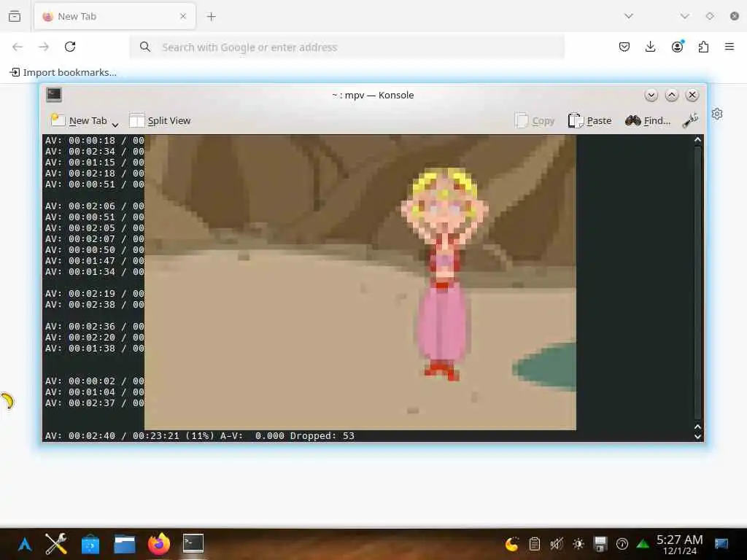
Task: Click Konsole scrollbar bottom down arrow
Action: [x=697, y=436]
